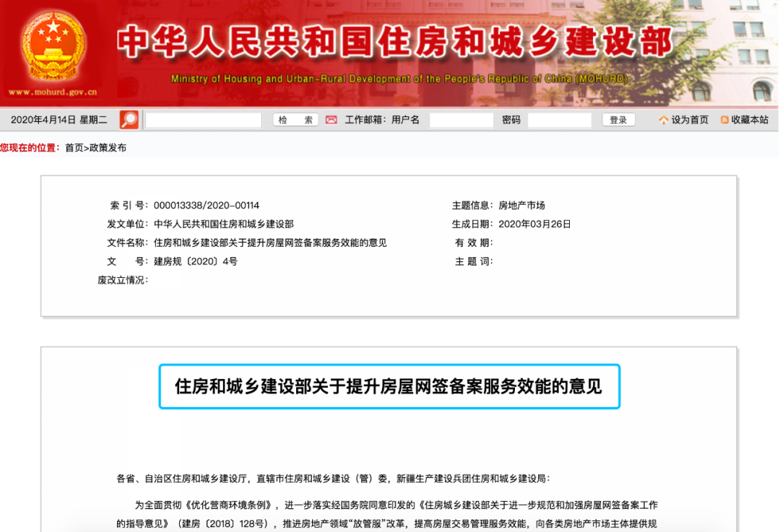Click the orange icon beside 收藏本站
The width and height of the screenshot is (780, 532).
(724, 121)
